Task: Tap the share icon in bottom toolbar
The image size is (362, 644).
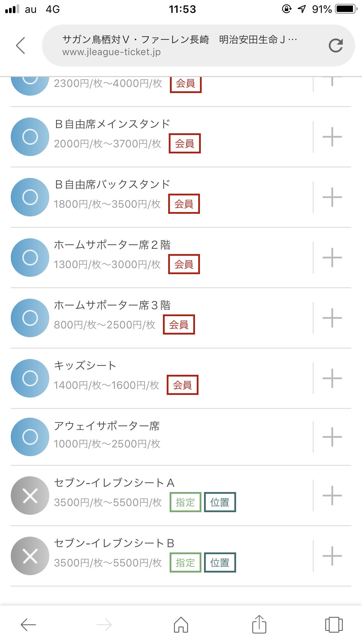Action: click(259, 624)
